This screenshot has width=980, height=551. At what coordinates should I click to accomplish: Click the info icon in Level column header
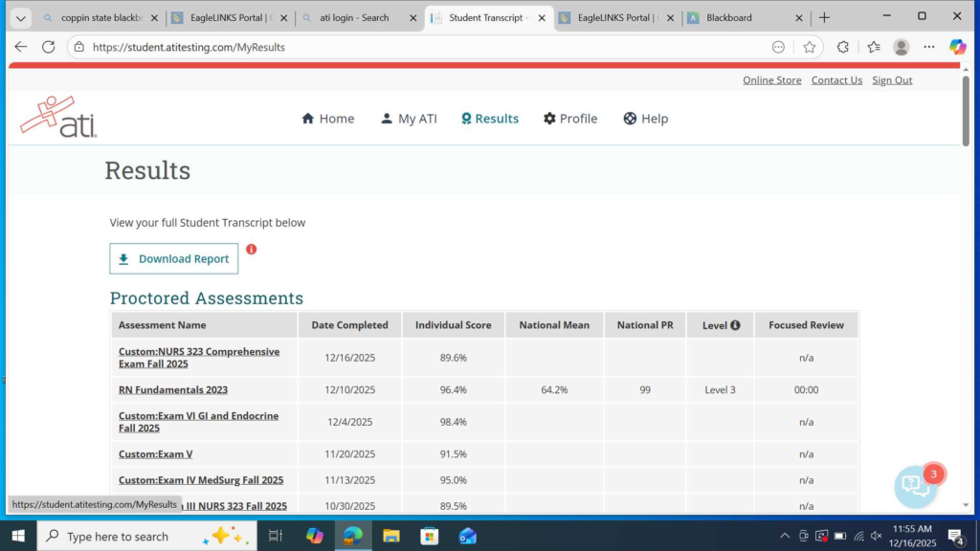point(735,325)
